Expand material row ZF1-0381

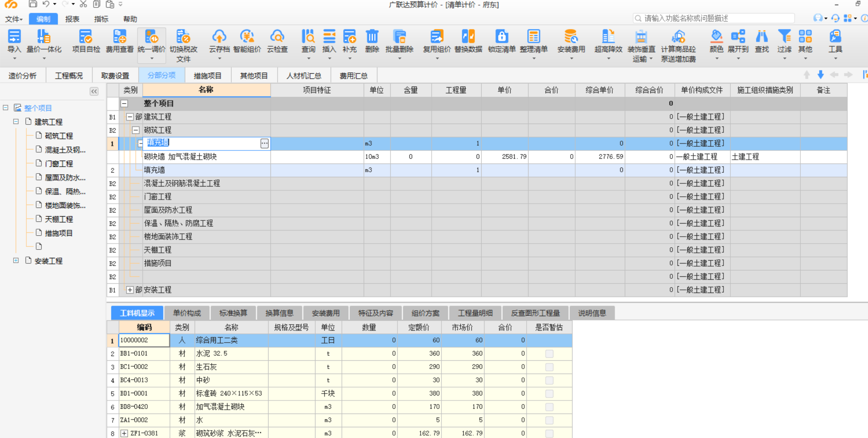(124, 434)
